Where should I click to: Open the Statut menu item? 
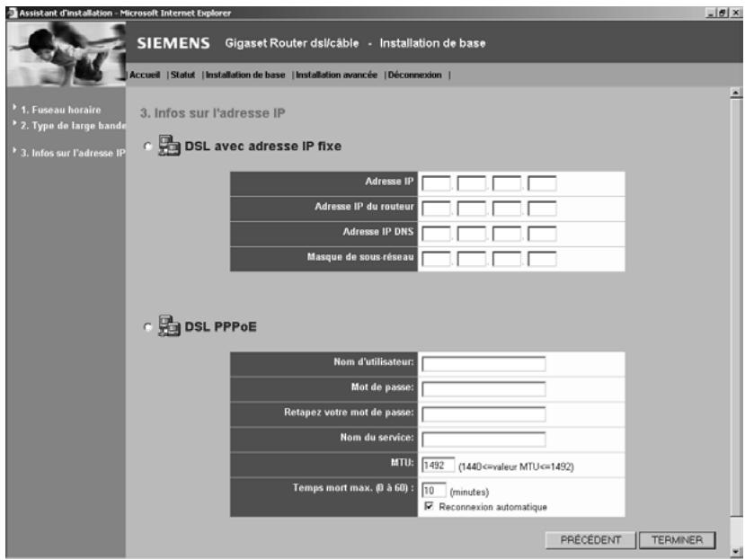(x=182, y=75)
